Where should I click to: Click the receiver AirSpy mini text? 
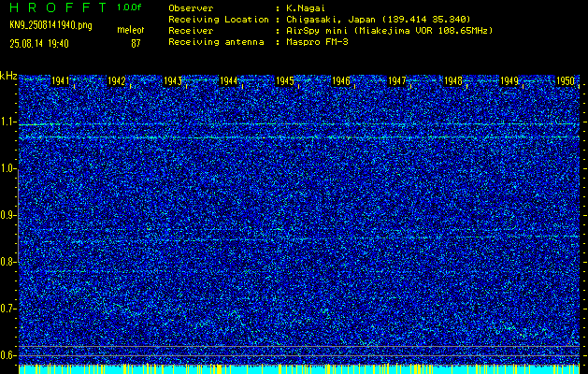(x=390, y=31)
